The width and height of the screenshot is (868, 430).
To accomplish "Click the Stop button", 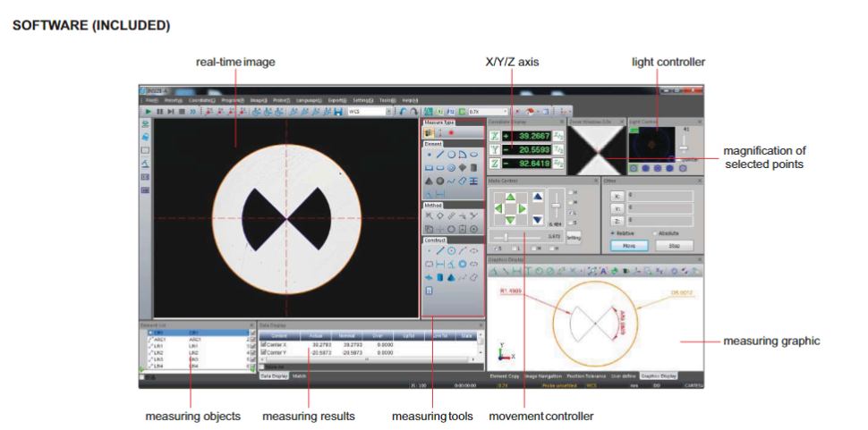I will coord(674,245).
